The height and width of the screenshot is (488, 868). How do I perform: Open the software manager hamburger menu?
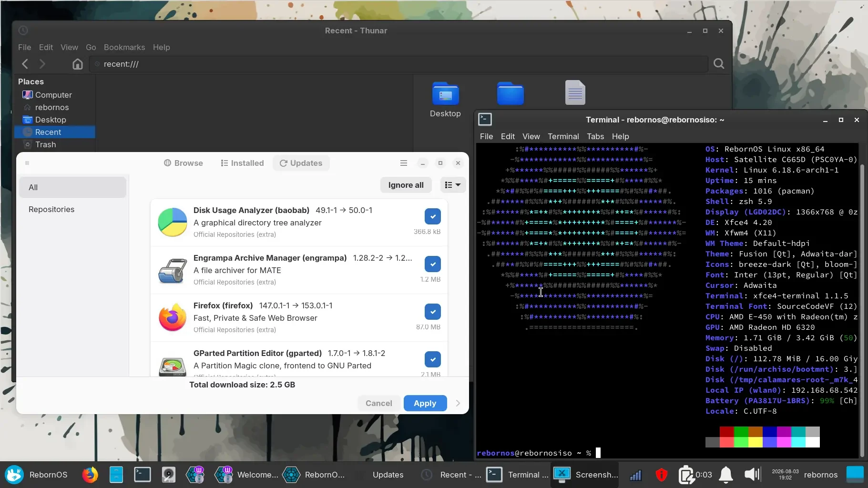click(x=404, y=163)
